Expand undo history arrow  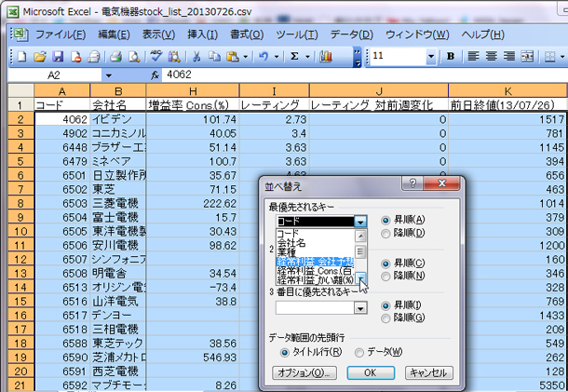(x=277, y=57)
